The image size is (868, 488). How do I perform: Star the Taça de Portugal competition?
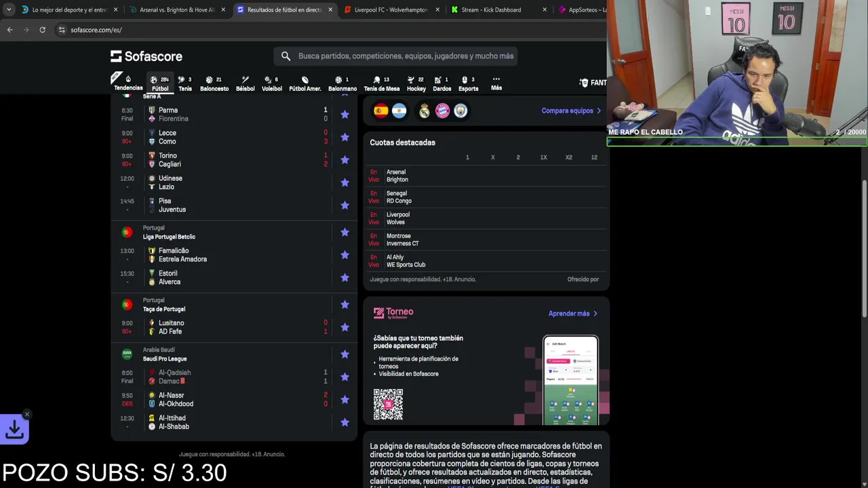pyautogui.click(x=344, y=304)
